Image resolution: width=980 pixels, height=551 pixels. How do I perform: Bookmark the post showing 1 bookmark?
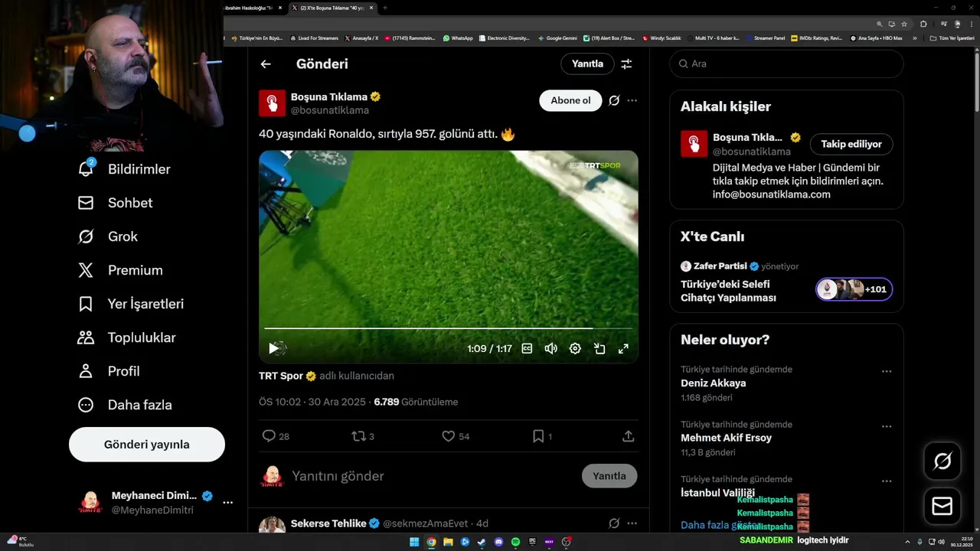[x=542, y=436]
